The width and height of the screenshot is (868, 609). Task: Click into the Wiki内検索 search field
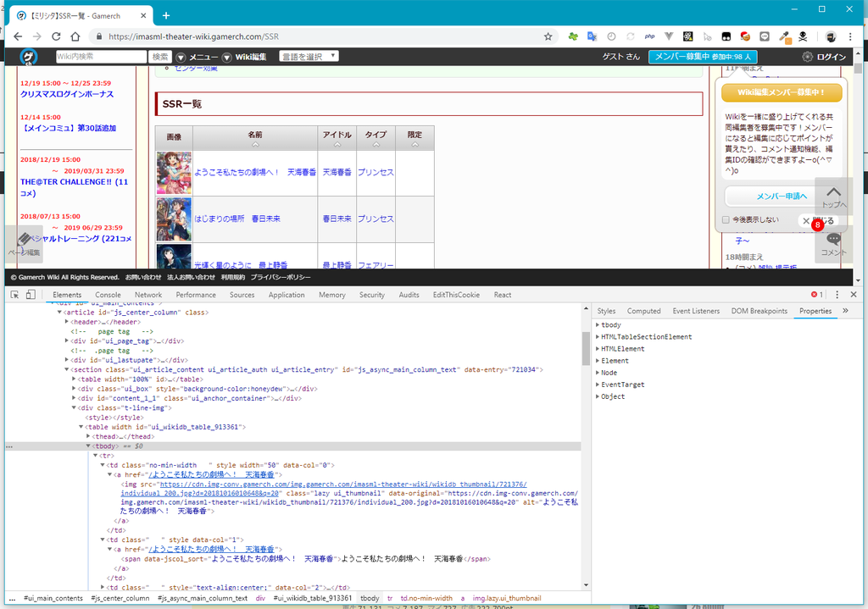point(102,57)
